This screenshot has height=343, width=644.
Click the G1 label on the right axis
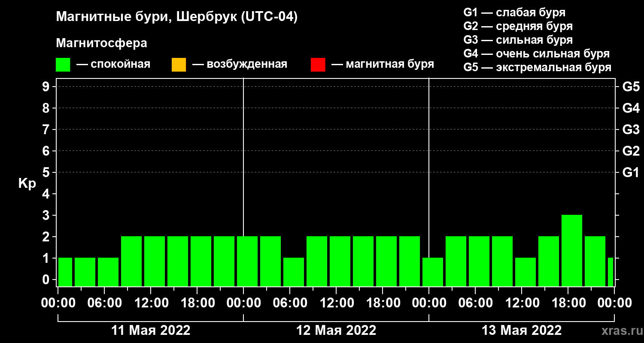[631, 173]
